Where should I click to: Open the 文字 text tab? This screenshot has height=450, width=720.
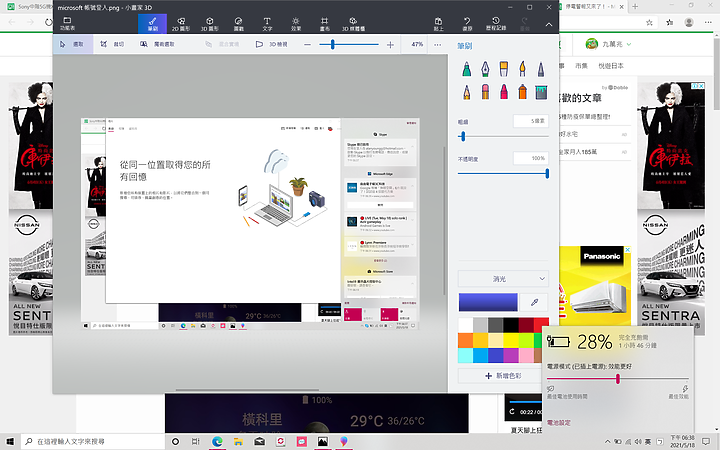267,23
